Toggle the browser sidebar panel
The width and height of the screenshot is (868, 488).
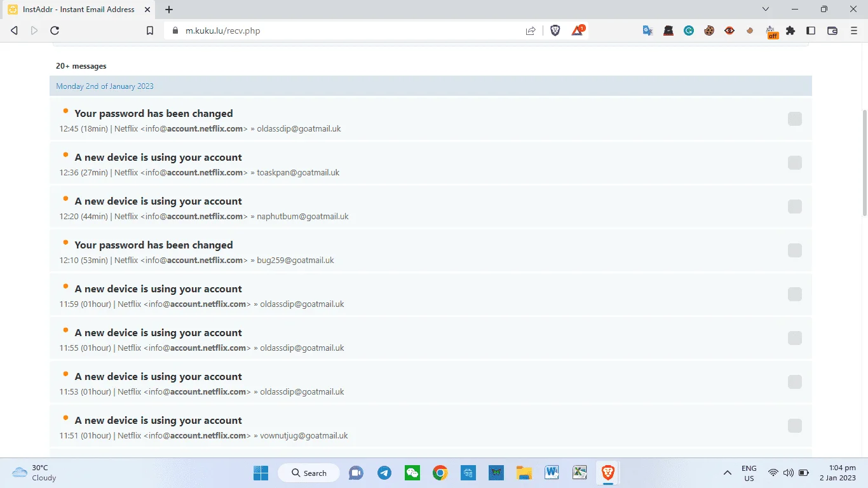(x=811, y=30)
